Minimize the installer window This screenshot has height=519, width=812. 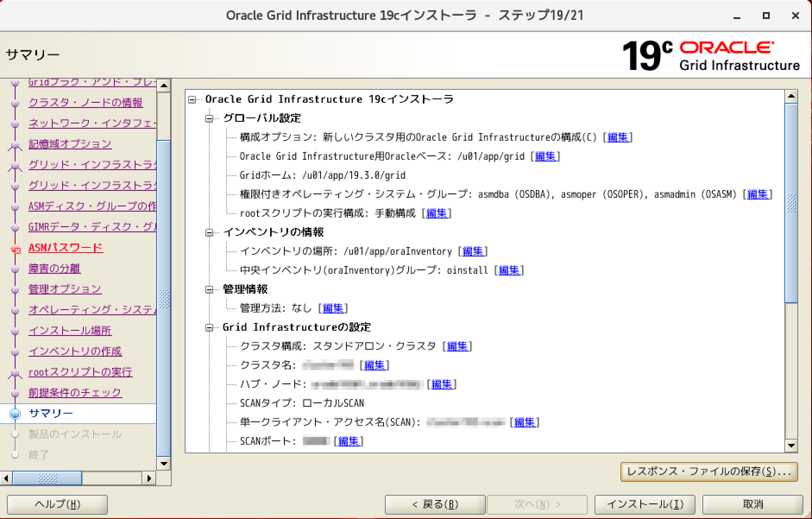click(x=737, y=16)
